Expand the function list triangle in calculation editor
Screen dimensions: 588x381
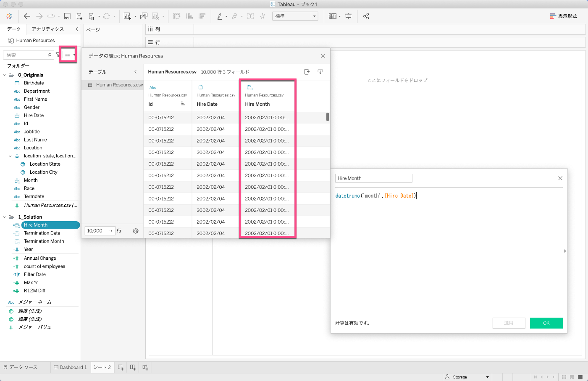click(565, 251)
